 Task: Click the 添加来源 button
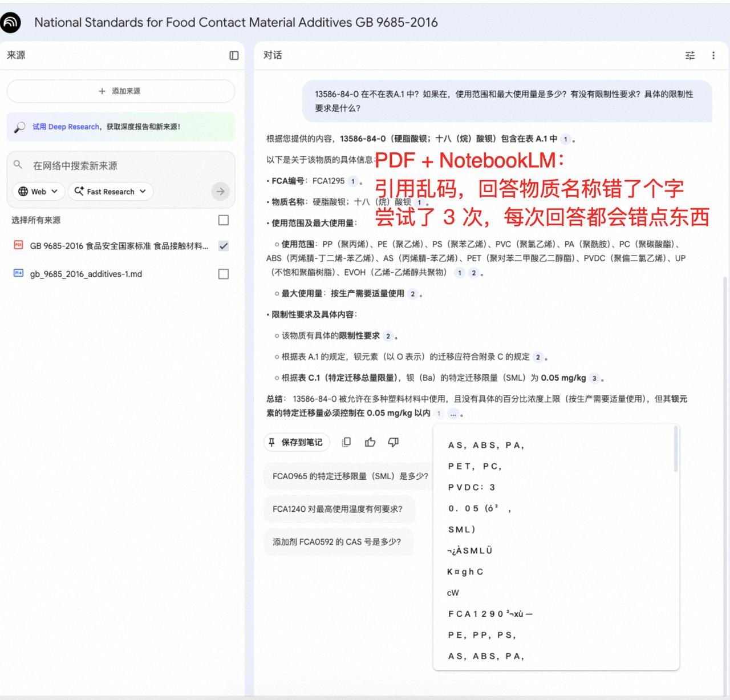click(121, 91)
